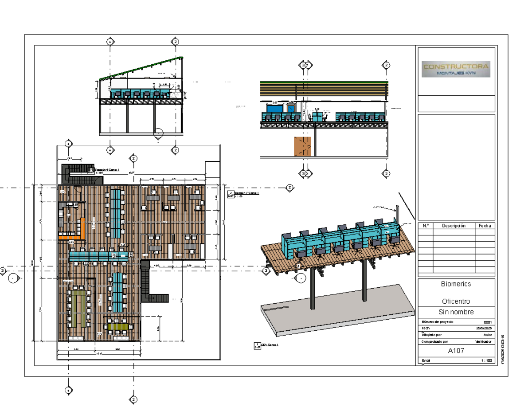Click the Sin nombre sheet name field
The image size is (532, 411).
456,312
